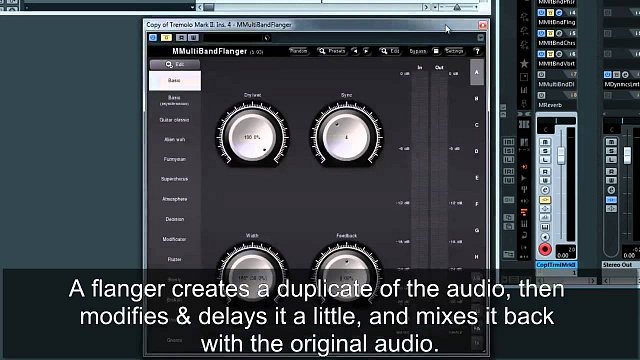Open editor for insert slot i6
The width and height of the screenshot is (640, 360).
559,54
